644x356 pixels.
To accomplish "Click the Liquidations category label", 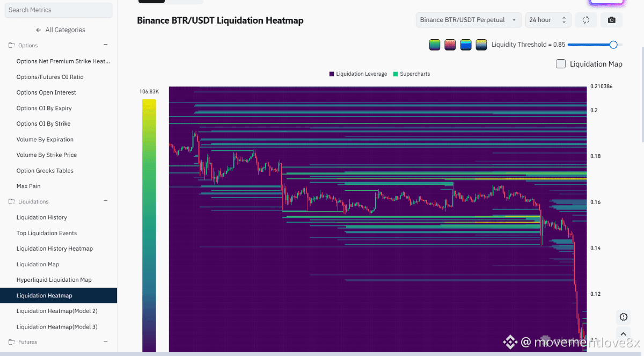I will pyautogui.click(x=33, y=202).
